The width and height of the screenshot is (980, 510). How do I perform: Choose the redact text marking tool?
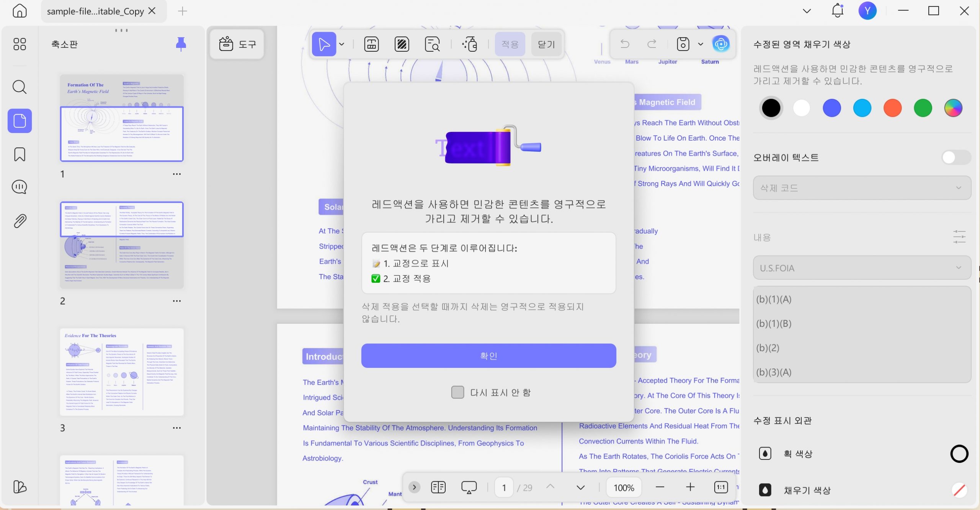[371, 44]
